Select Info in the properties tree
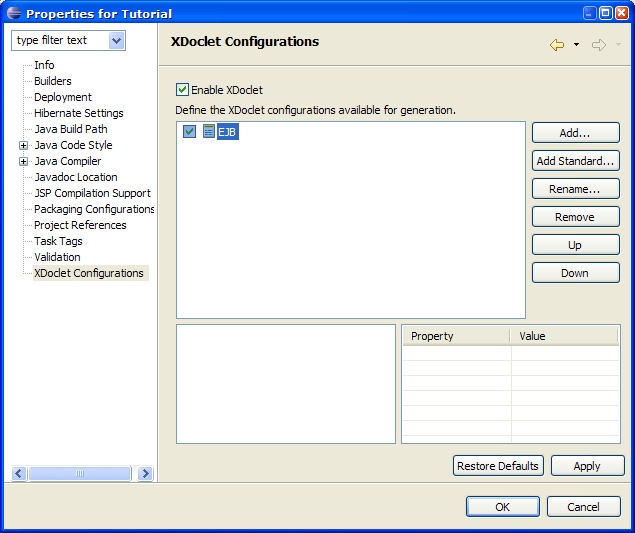This screenshot has height=533, width=635. pos(44,65)
